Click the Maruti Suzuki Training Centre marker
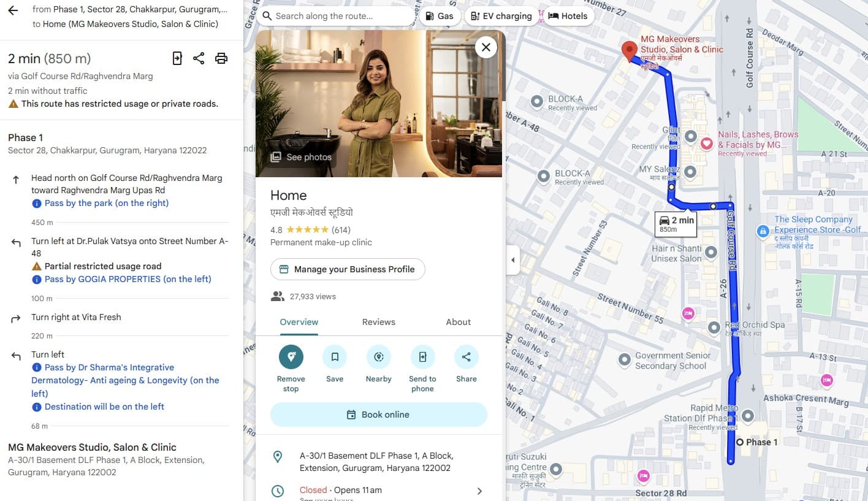The width and height of the screenshot is (868, 501). pos(556,470)
